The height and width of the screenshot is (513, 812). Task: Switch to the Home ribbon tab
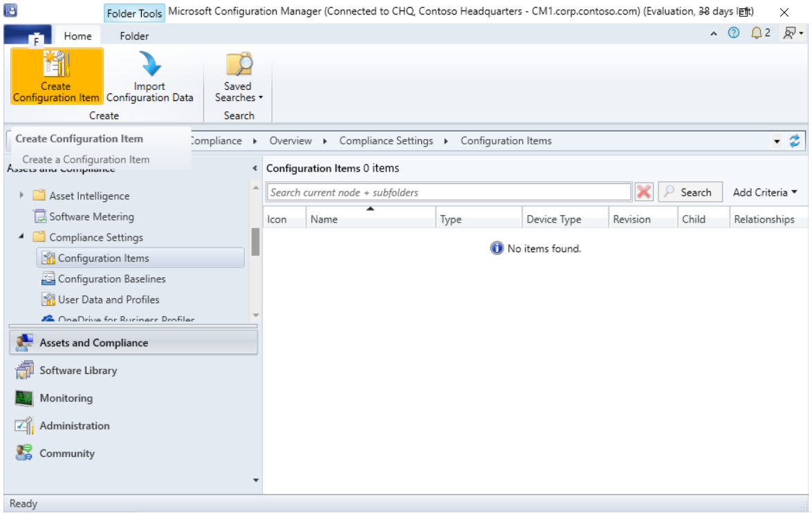[77, 36]
